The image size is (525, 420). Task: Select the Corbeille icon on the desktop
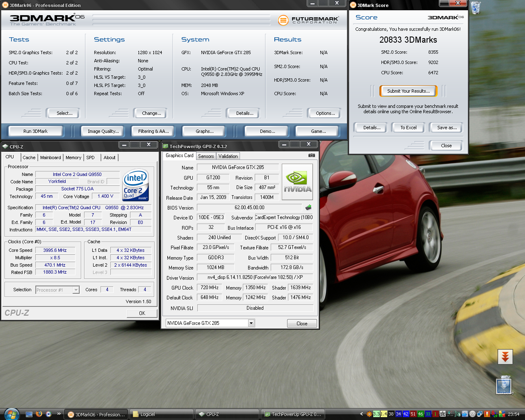click(x=504, y=386)
